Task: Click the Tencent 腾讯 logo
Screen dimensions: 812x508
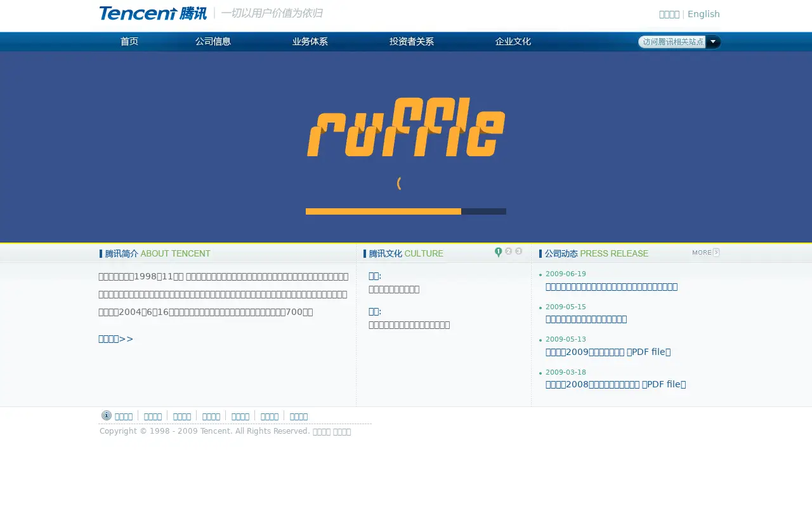Action: click(153, 13)
